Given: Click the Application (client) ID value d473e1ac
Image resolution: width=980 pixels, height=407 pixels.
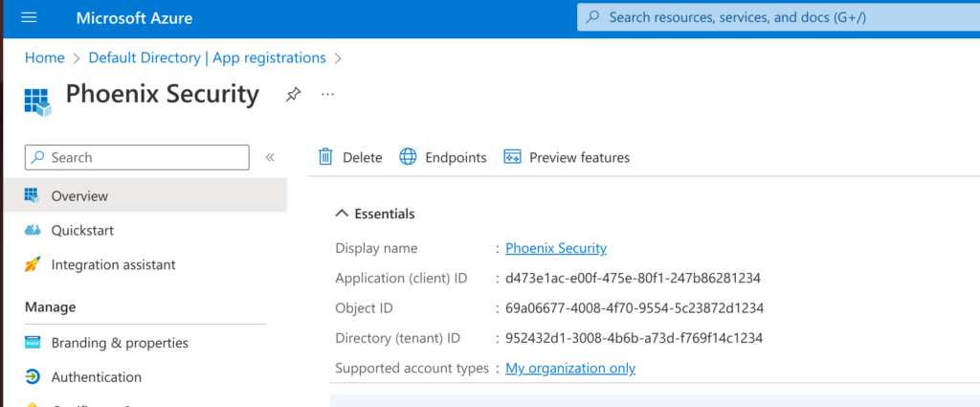Looking at the screenshot, I should (x=633, y=279).
